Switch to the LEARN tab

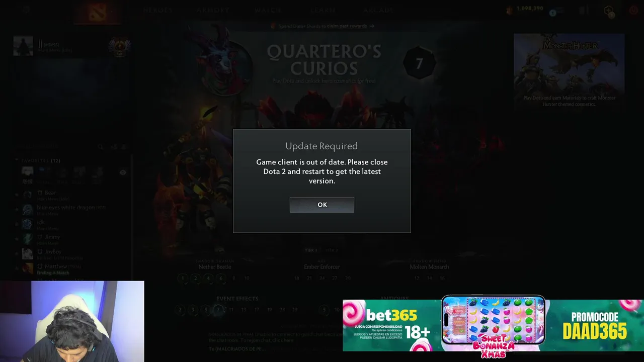323,10
